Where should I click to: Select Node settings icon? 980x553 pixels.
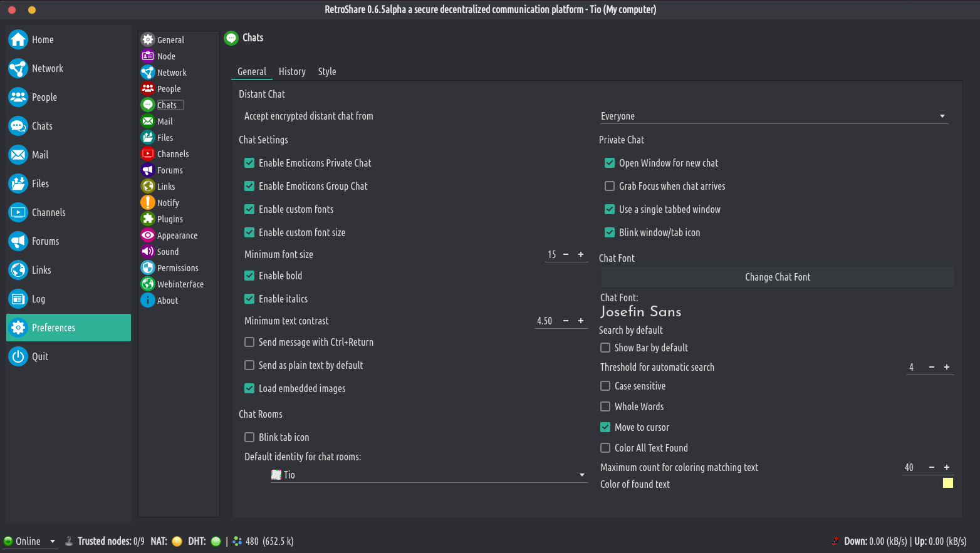pos(148,56)
